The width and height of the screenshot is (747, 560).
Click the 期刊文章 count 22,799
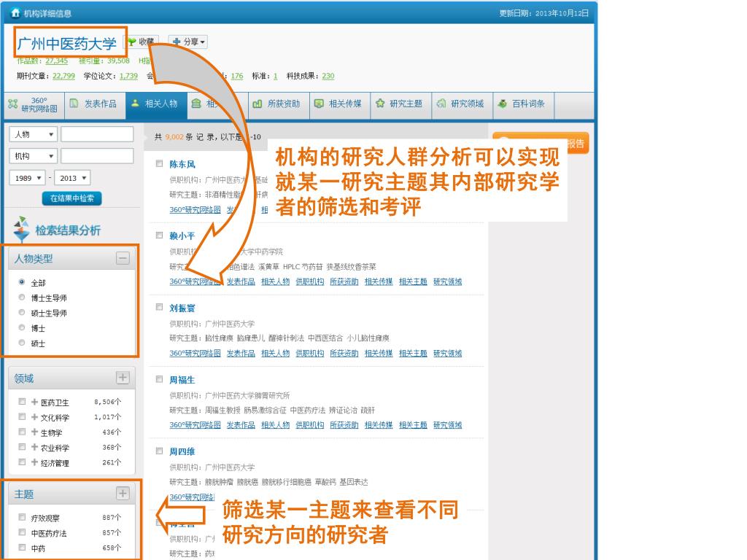pyautogui.click(x=64, y=76)
